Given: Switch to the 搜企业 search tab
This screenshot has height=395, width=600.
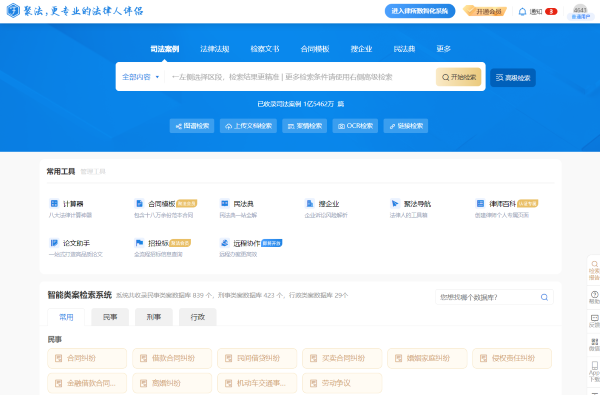Looking at the screenshot, I should [361, 49].
